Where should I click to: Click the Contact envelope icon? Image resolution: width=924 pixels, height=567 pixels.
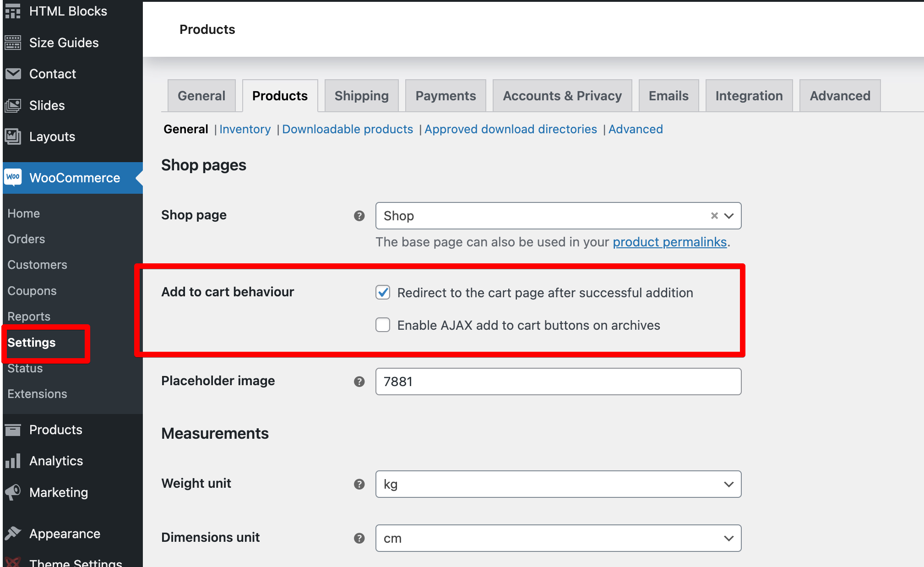[13, 74]
